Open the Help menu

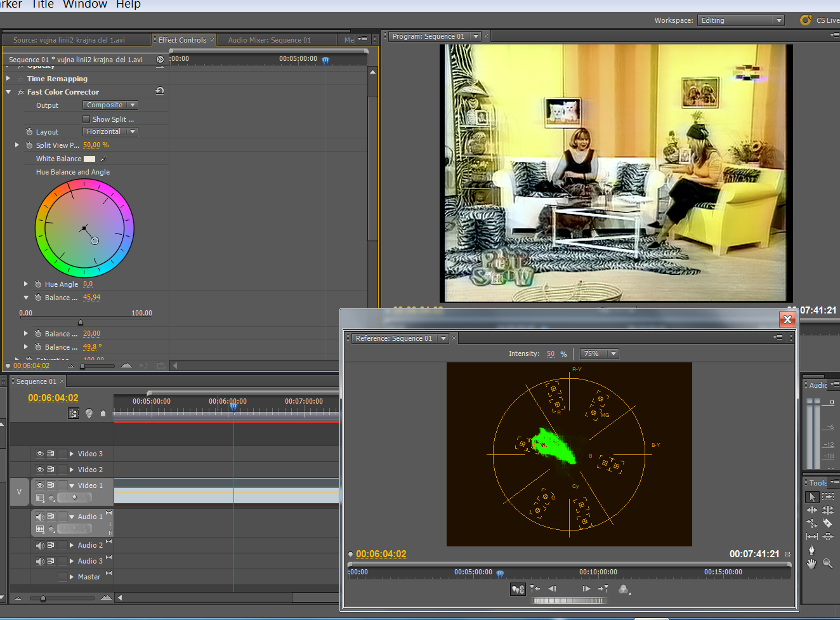128,4
